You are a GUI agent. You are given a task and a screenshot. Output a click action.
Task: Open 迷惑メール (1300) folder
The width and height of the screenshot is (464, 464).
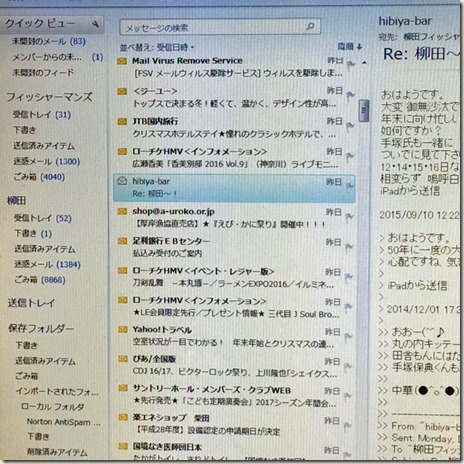tap(46, 162)
